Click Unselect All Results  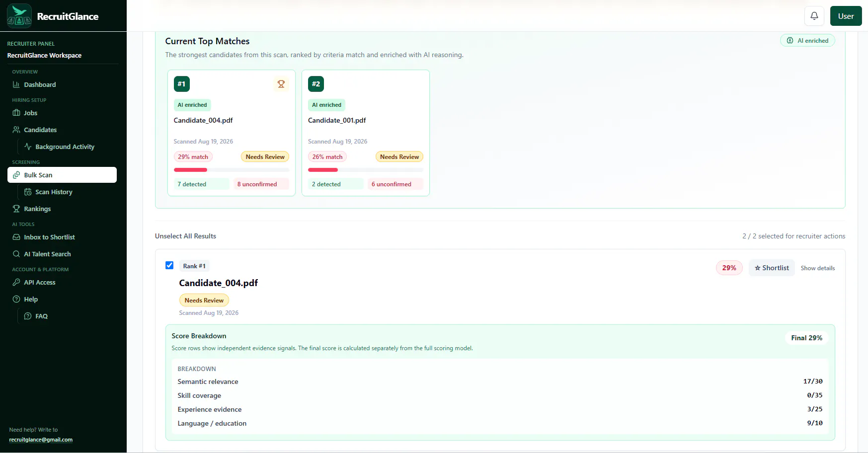click(185, 236)
